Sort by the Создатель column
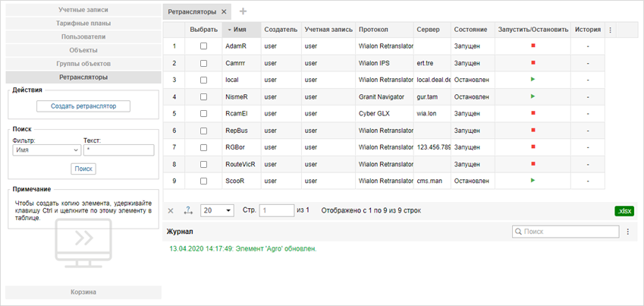This screenshot has width=644, height=306. pos(281,30)
